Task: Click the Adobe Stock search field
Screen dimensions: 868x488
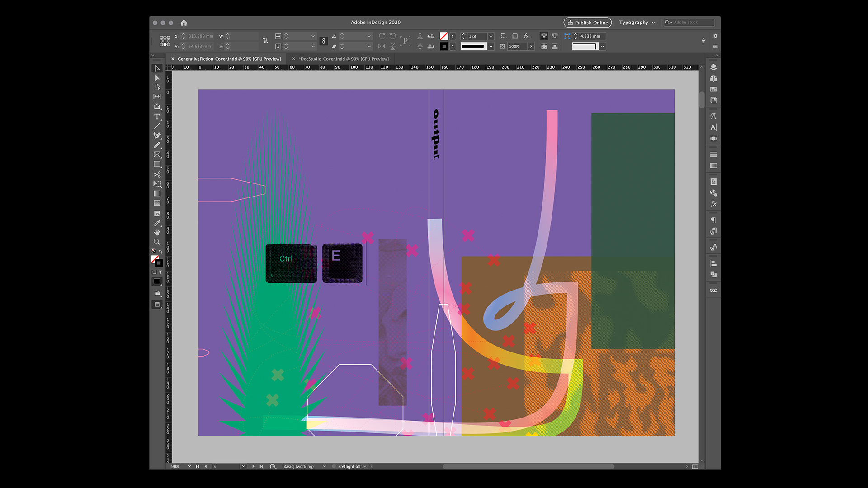Action: coord(692,22)
